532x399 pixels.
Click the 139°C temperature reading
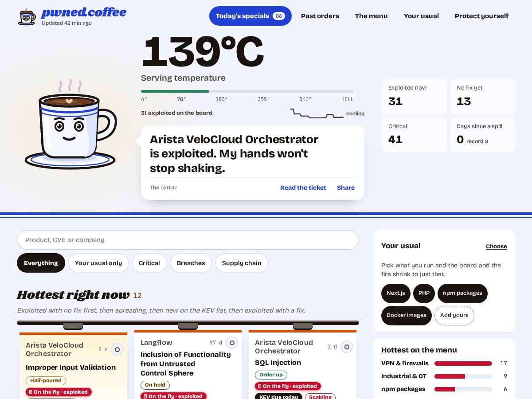pyautogui.click(x=202, y=52)
